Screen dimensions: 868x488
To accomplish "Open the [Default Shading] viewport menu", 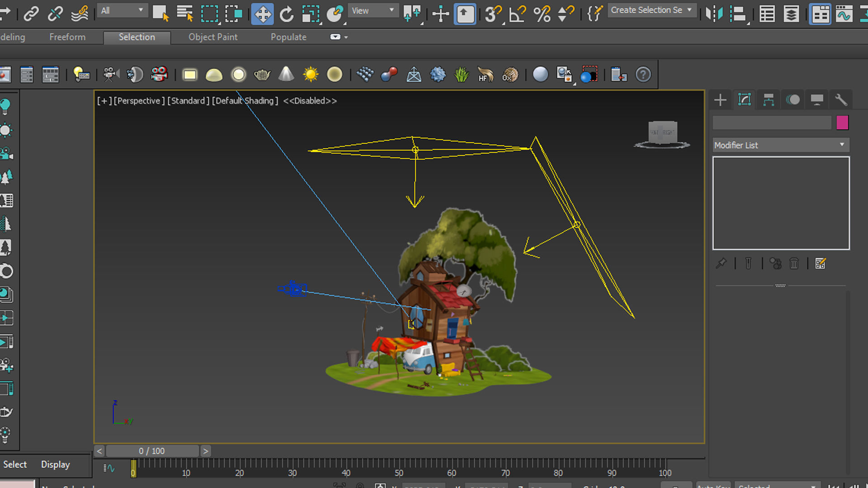I will click(x=245, y=101).
